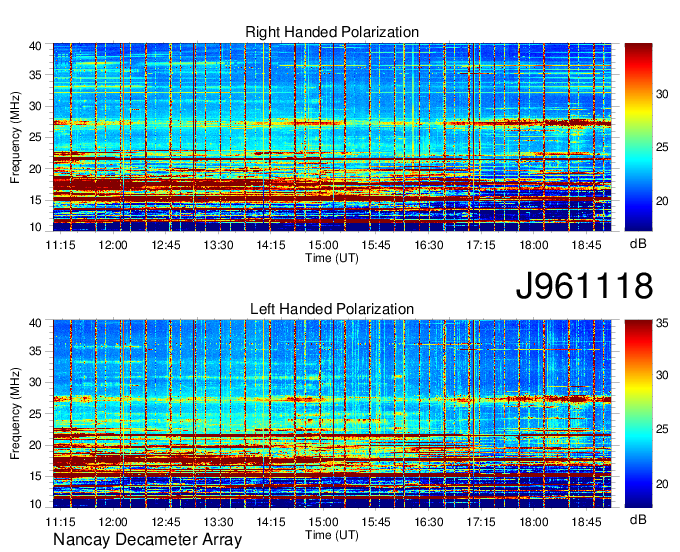Click the 18:00 time tick of Left Handed plot
Viewport: 680px width, 552px height.
point(533,522)
